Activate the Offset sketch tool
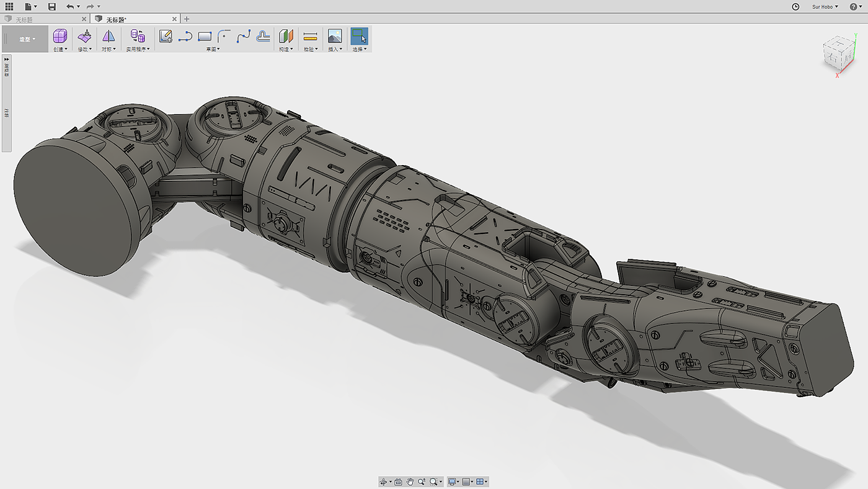Viewport: 868px width, 489px height. (263, 37)
